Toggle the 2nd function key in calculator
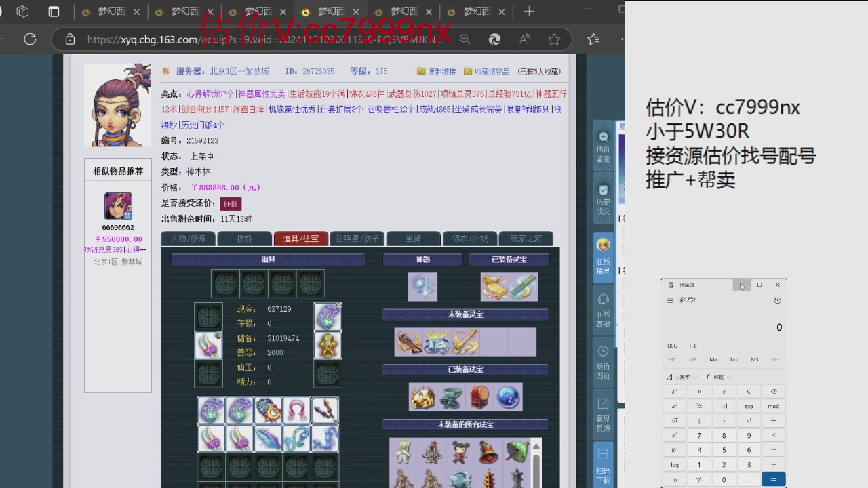 tap(675, 391)
